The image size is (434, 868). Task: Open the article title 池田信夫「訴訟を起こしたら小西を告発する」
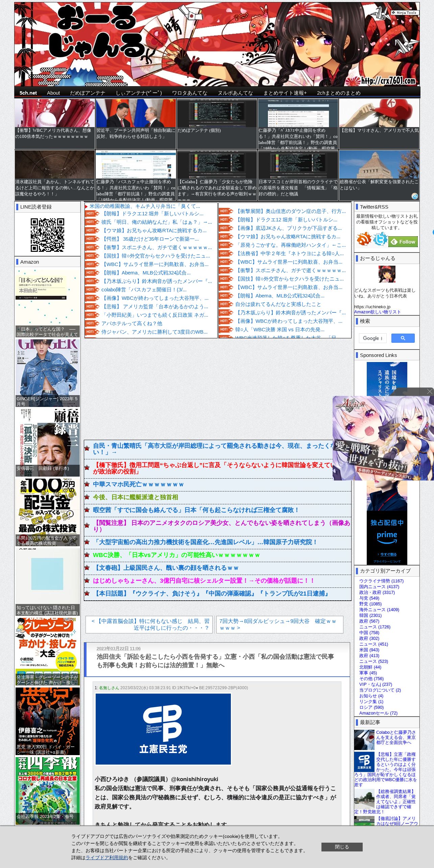pyautogui.click(x=215, y=661)
